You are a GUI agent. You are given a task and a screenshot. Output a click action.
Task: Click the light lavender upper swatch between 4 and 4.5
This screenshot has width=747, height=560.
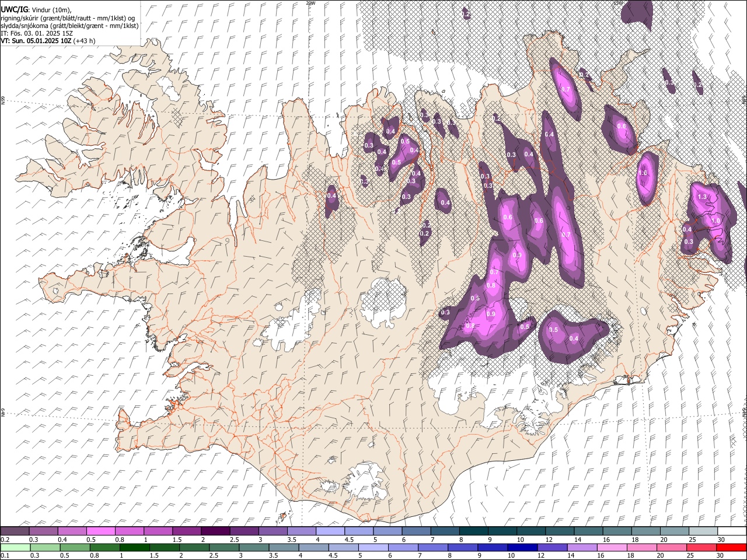330,531
